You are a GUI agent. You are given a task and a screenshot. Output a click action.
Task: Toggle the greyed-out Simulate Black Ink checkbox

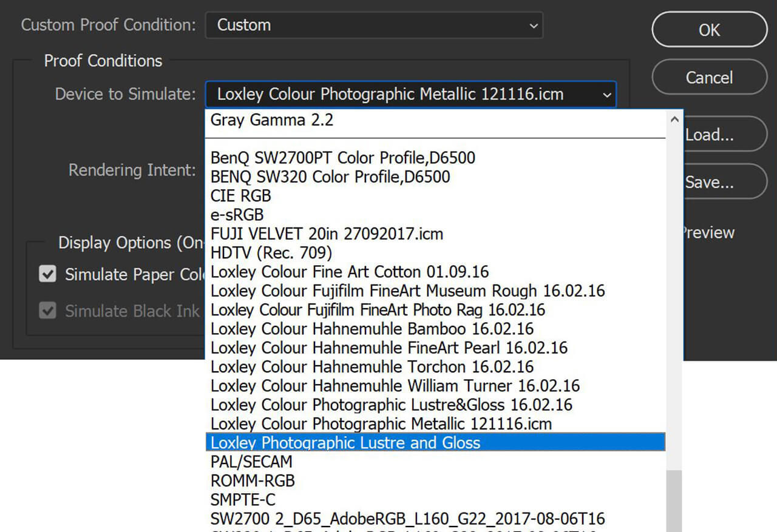tap(47, 311)
